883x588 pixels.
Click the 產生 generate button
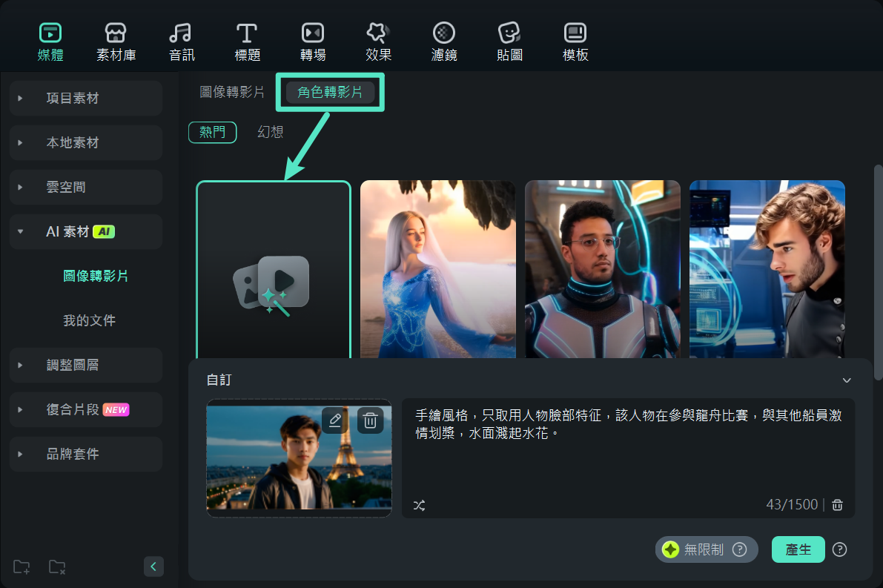(798, 549)
